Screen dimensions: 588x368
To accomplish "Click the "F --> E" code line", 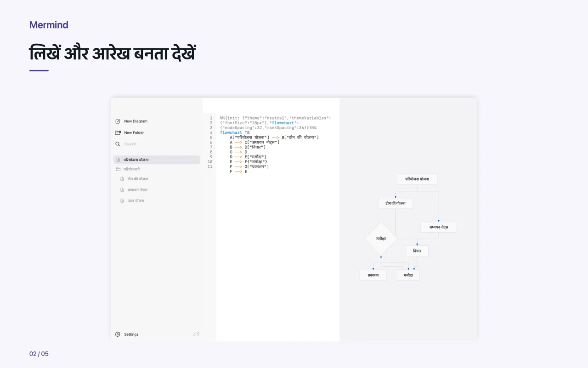I will tap(238, 172).
